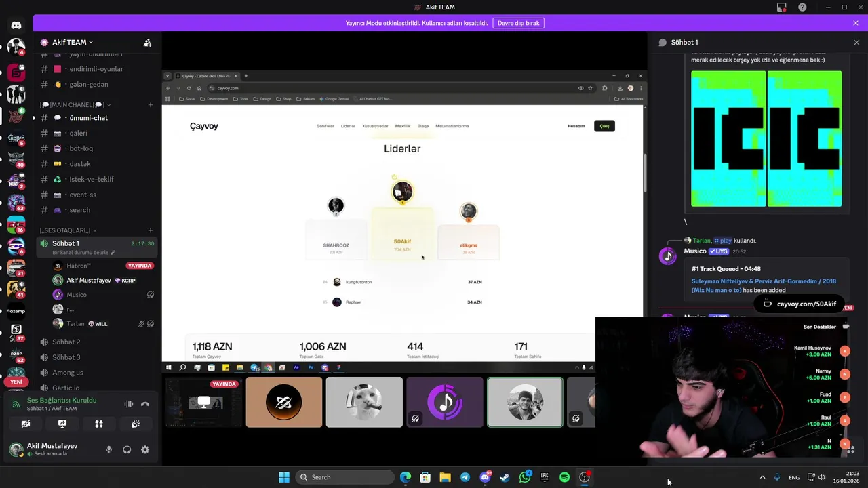
Task: Disconnect from the voice call
Action: click(x=145, y=404)
